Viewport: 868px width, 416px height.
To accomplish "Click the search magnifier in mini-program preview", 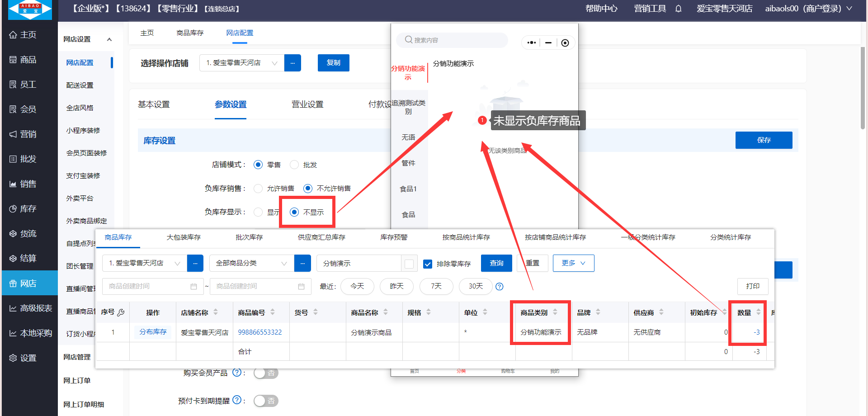I will click(x=409, y=40).
